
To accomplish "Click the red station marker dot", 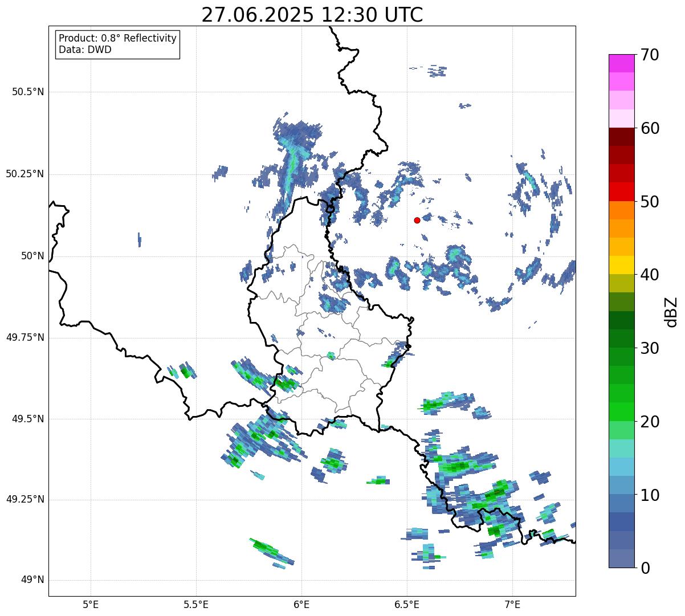I will click(x=417, y=220).
